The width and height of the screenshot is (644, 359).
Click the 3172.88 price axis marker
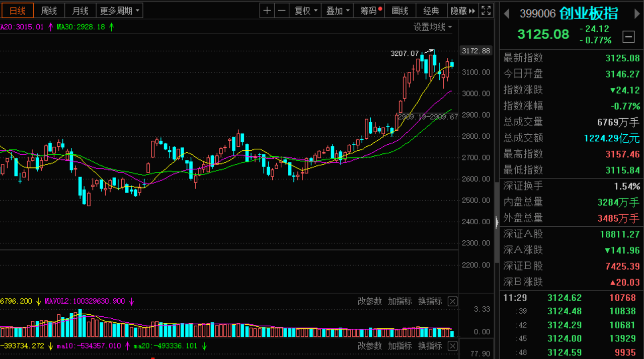(476, 51)
